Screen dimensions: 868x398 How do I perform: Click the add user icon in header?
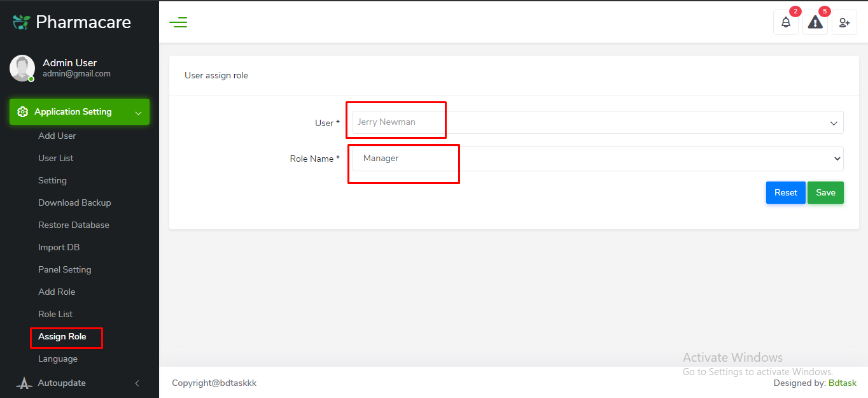pos(844,22)
